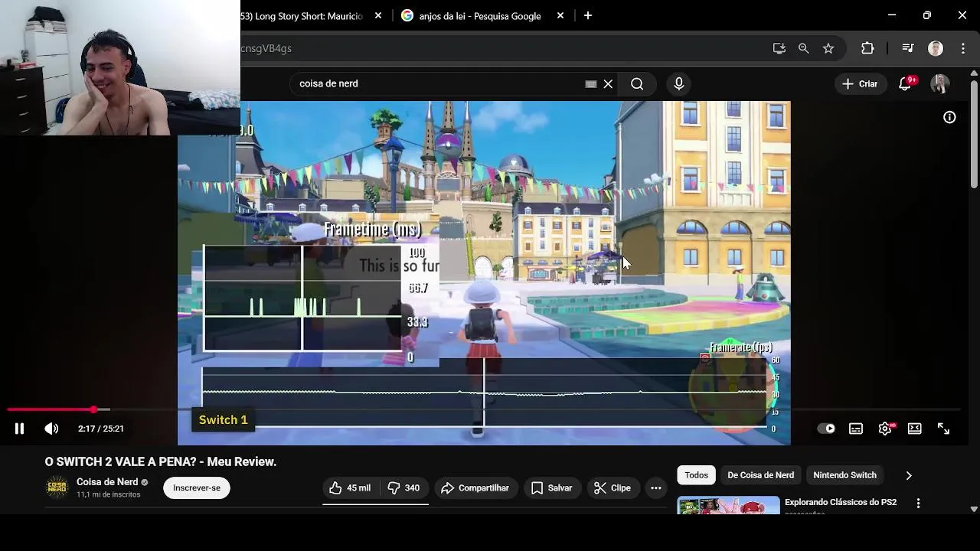Create a clip with Clipe

pyautogui.click(x=612, y=487)
